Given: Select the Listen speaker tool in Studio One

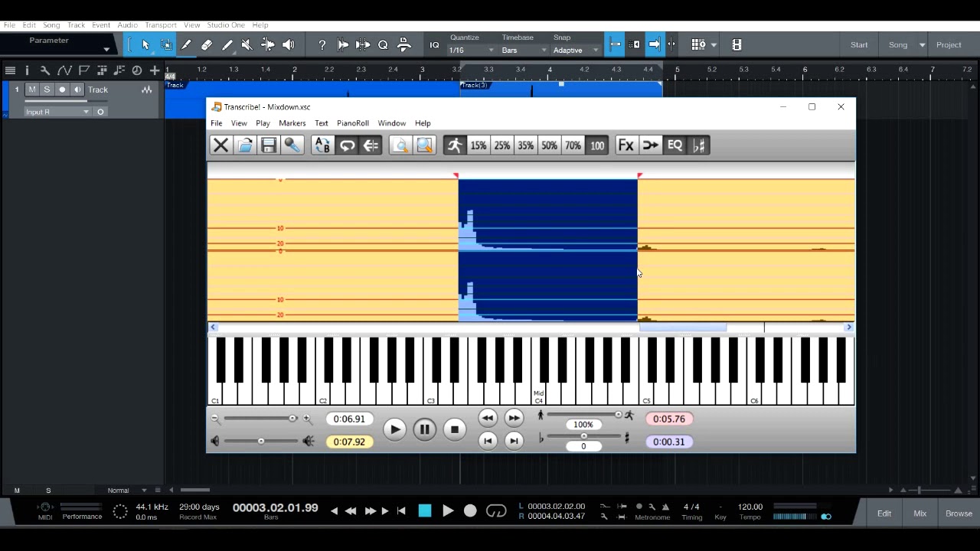Looking at the screenshot, I should click(x=289, y=45).
